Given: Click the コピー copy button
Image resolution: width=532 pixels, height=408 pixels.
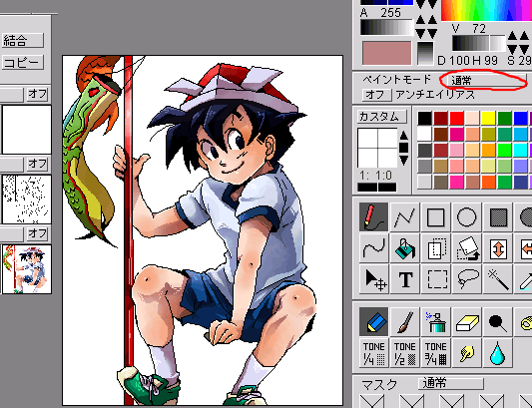Looking at the screenshot, I should 22,62.
